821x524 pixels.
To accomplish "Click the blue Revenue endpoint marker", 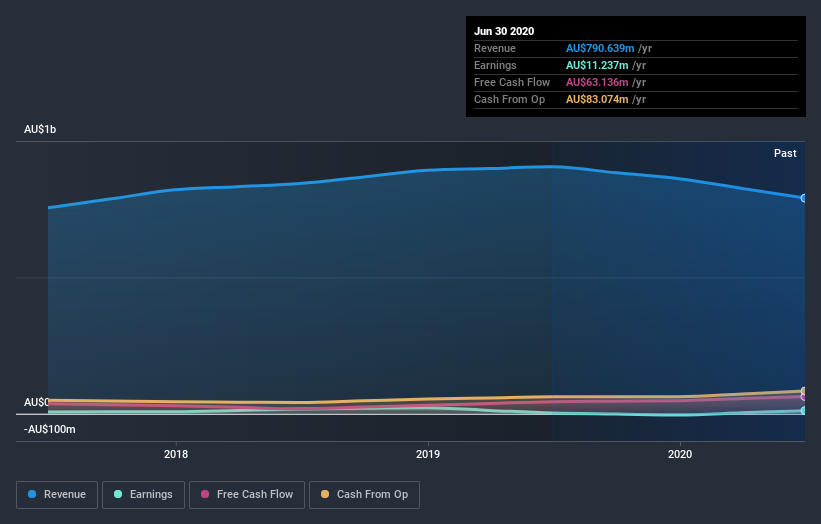I will click(x=804, y=198).
